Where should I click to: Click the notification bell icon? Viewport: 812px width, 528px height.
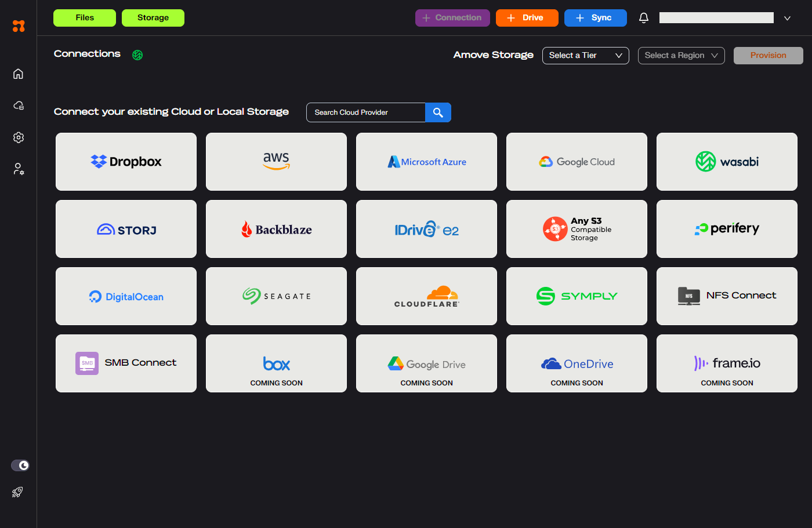(643, 18)
